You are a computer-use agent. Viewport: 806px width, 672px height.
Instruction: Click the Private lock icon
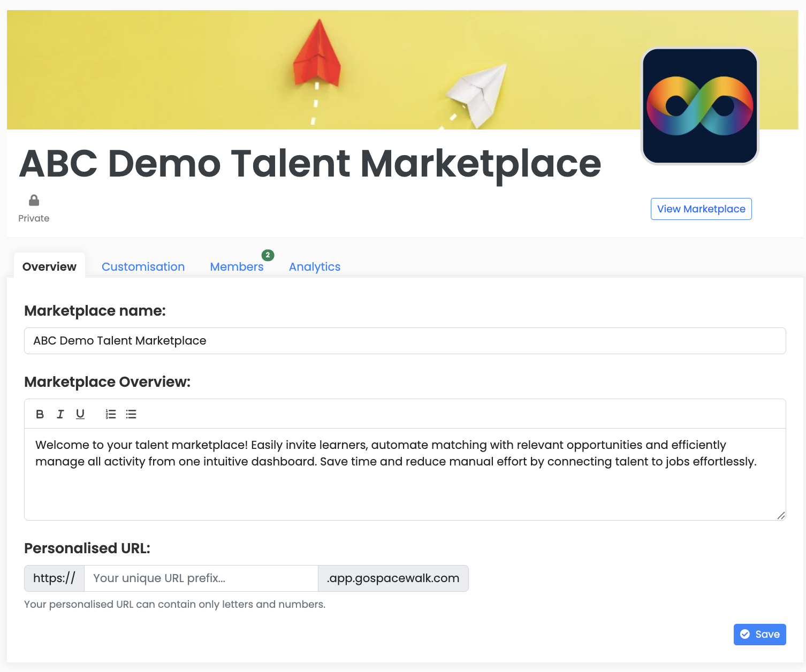click(34, 201)
